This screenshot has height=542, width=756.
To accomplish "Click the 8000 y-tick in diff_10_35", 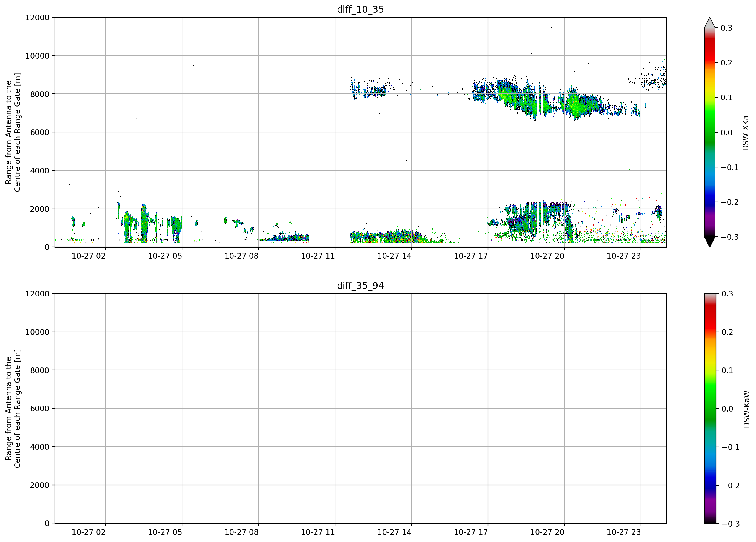I will point(40,94).
